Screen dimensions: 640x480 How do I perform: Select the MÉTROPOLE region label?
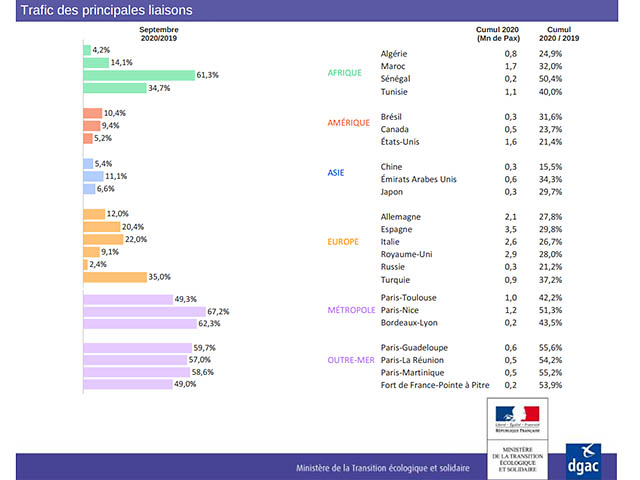click(352, 310)
